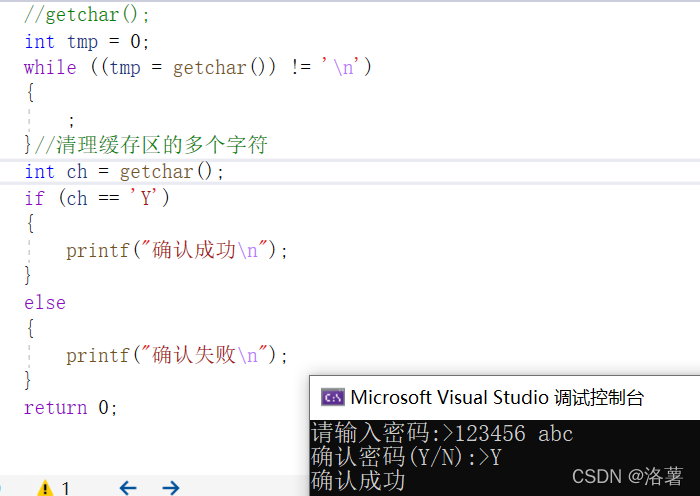The image size is (700, 496).
Task: Click the Microsoft Visual Studio 调试控制台 title
Action: coord(497,397)
